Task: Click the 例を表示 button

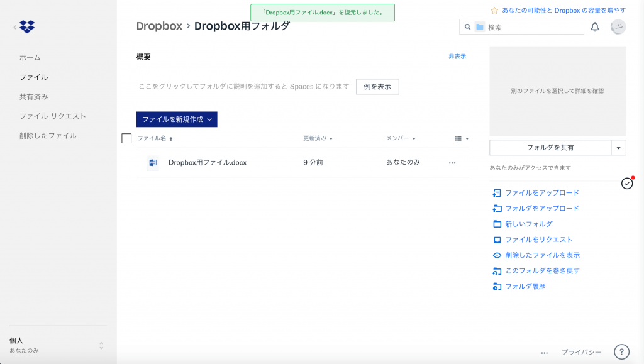Action: (x=377, y=87)
